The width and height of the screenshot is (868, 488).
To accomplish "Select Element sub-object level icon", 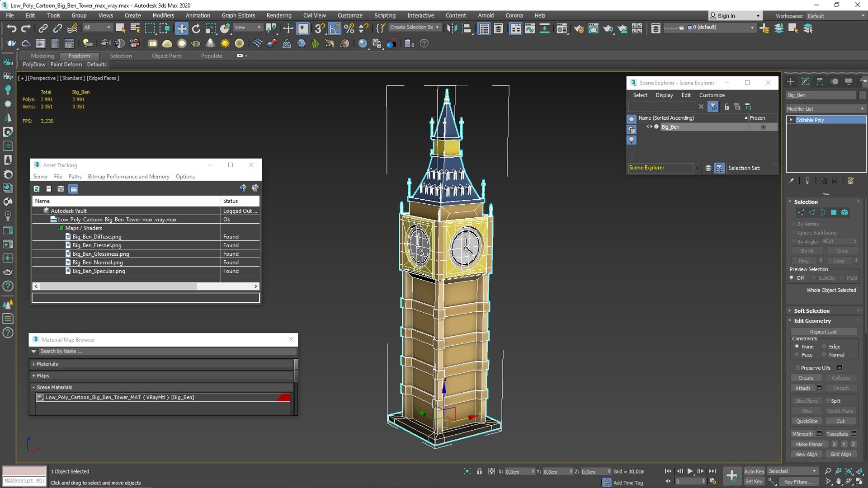I will point(844,212).
